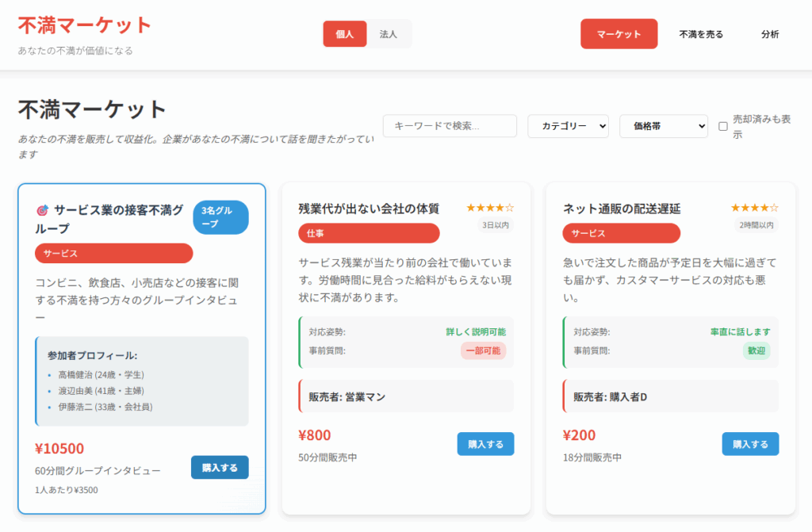Open the カテゴリー dropdown
The image size is (812, 532).
[x=568, y=126]
